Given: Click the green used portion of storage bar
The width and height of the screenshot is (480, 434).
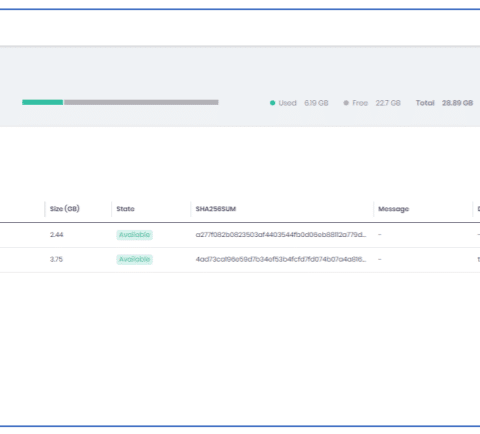Looking at the screenshot, I should tap(43, 102).
